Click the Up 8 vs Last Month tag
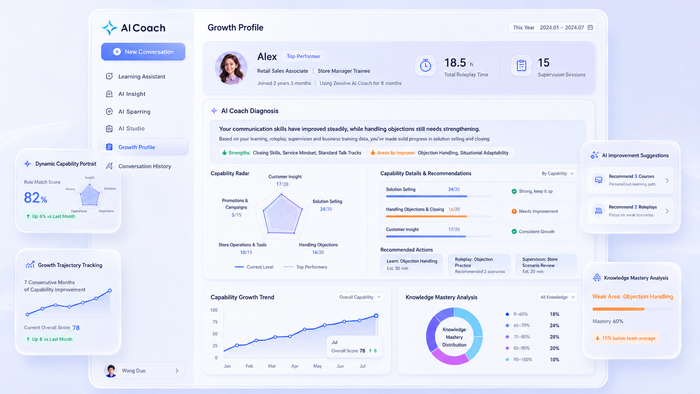This screenshot has width=700, height=394. (x=49, y=339)
